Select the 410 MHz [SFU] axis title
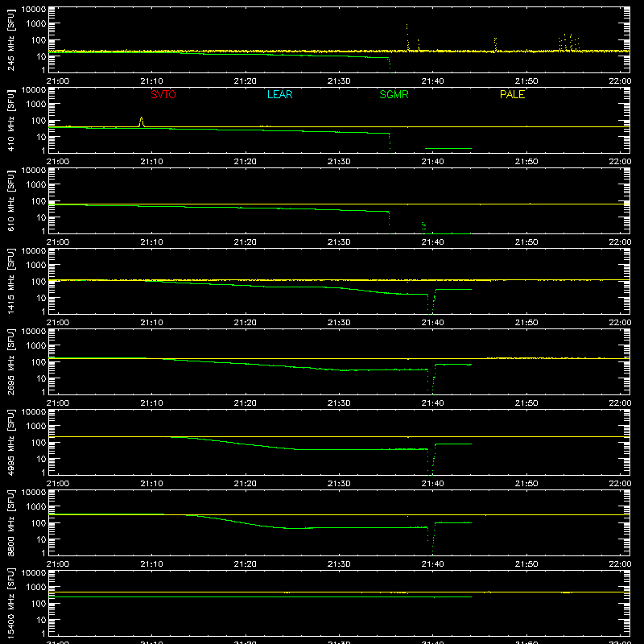644x644 pixels. pyautogui.click(x=10, y=120)
